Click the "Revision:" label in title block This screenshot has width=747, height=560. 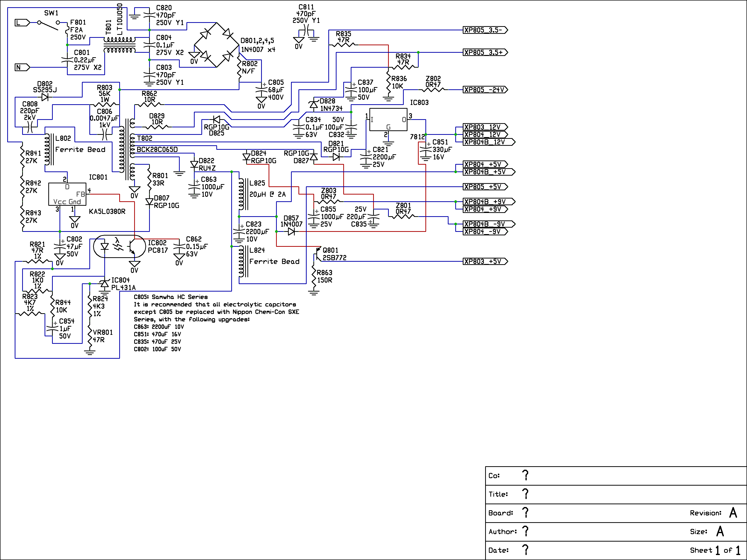705,513
